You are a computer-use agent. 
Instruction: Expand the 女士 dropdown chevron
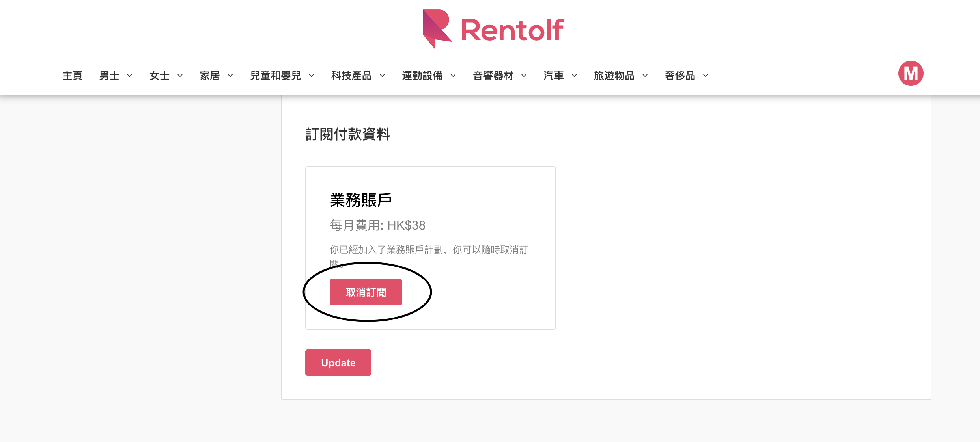click(x=180, y=76)
